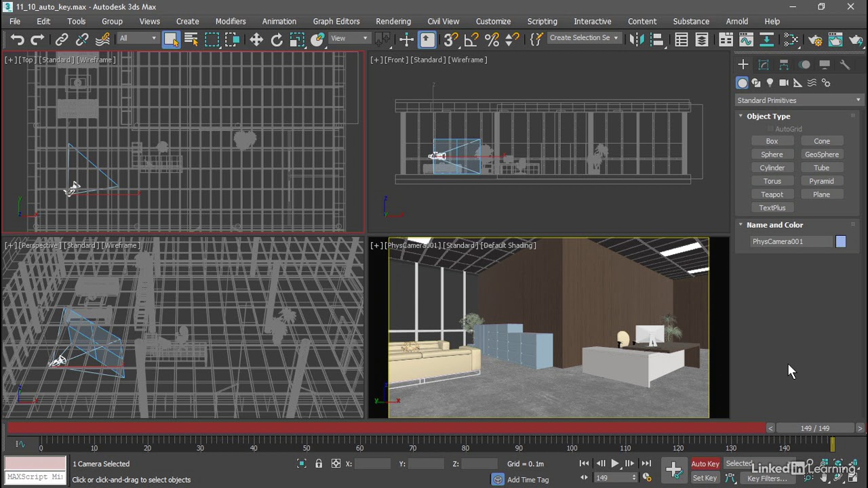Screen dimensions: 868x488
Task: Open the View reference coordinate dropdown
Action: pyautogui.click(x=349, y=39)
